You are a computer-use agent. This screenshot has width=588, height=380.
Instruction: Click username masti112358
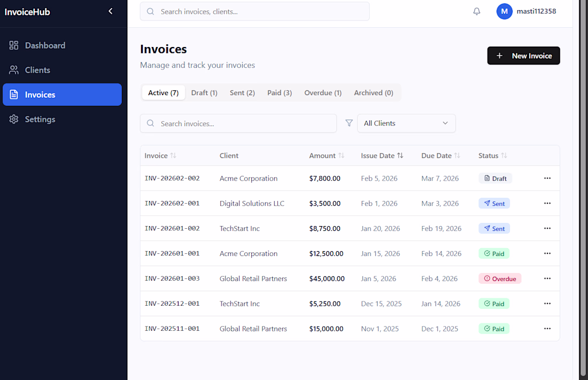point(536,11)
